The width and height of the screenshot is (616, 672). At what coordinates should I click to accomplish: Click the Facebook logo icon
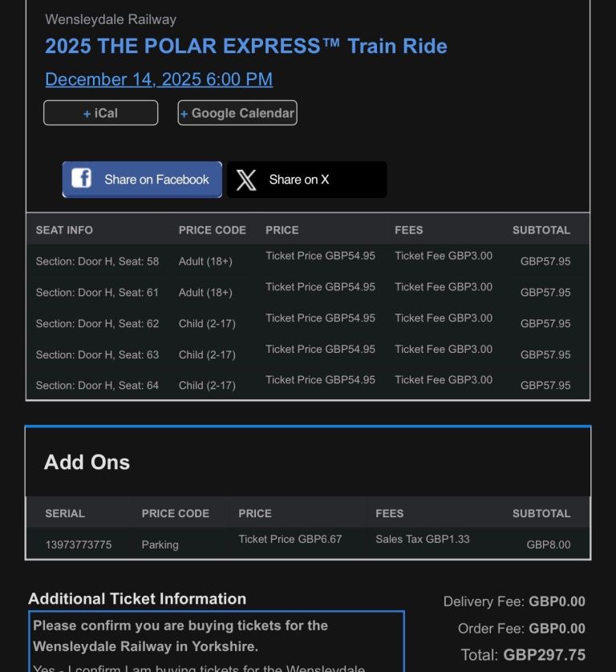point(81,179)
